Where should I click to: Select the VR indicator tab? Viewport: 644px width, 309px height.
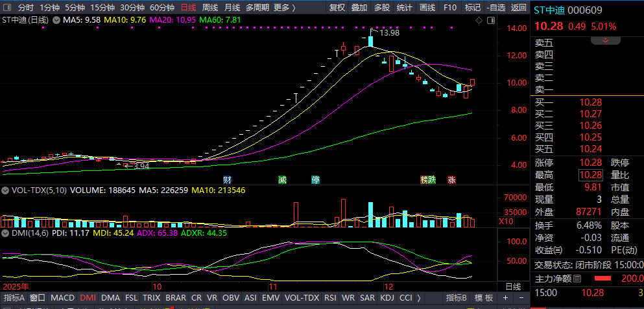point(212,297)
